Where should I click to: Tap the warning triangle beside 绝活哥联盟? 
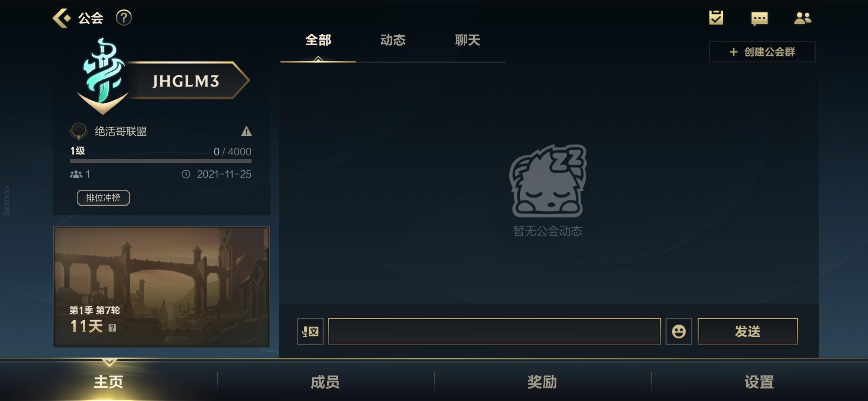pyautogui.click(x=246, y=131)
